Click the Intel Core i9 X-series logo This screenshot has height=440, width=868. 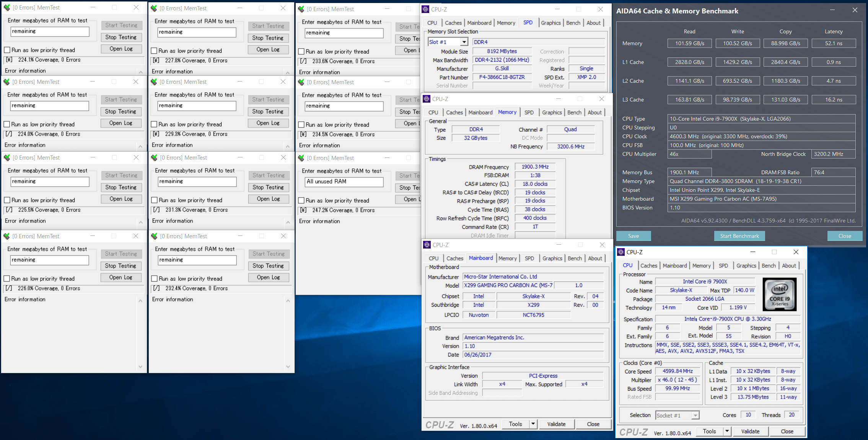(x=779, y=294)
